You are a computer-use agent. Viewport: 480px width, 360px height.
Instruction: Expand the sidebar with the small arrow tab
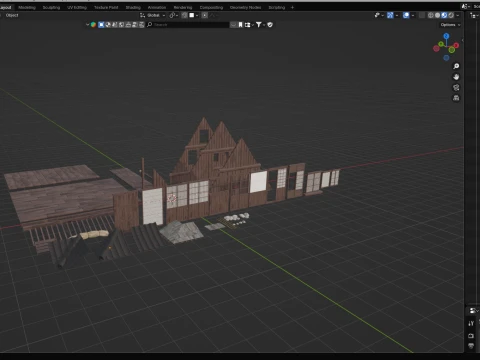click(x=462, y=40)
